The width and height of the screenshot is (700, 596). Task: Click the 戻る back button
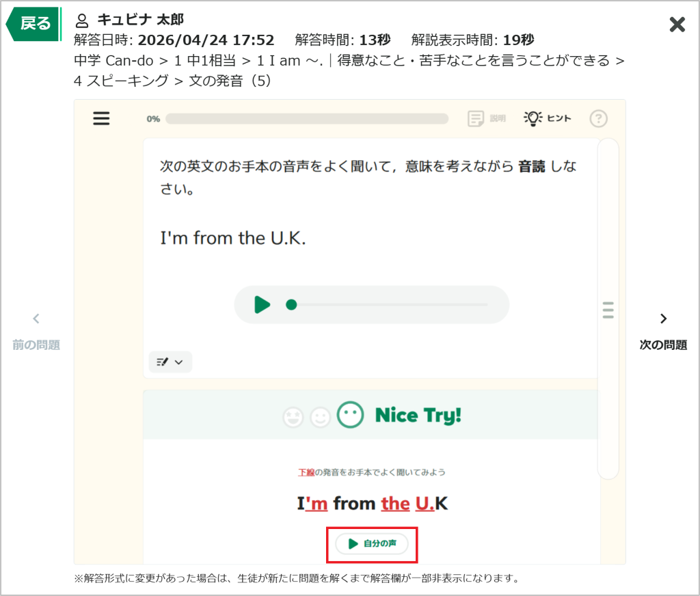point(33,24)
